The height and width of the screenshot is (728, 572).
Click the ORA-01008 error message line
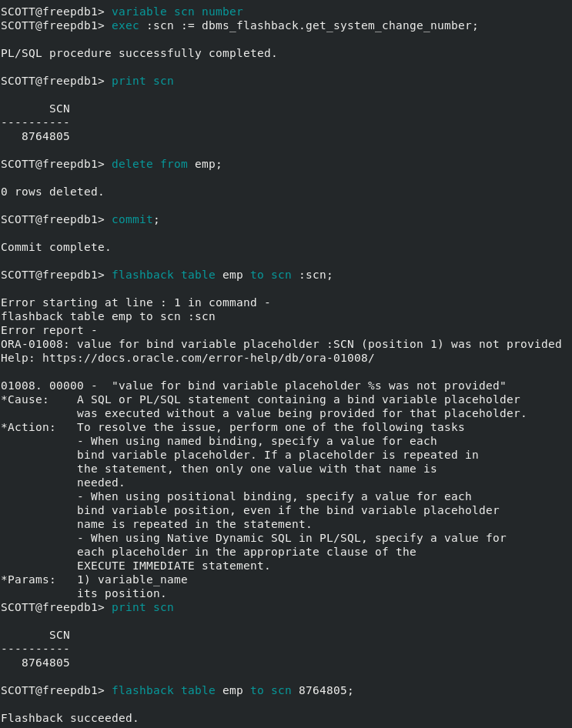(x=281, y=344)
